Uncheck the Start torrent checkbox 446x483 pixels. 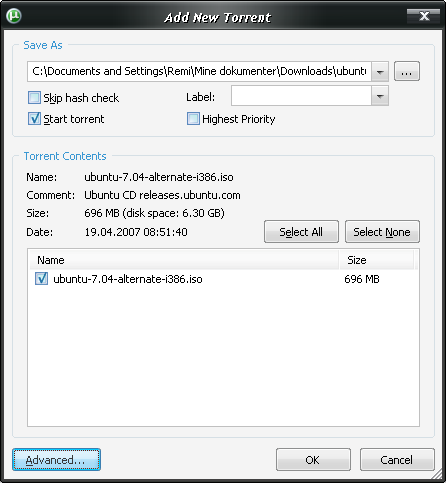coord(34,119)
